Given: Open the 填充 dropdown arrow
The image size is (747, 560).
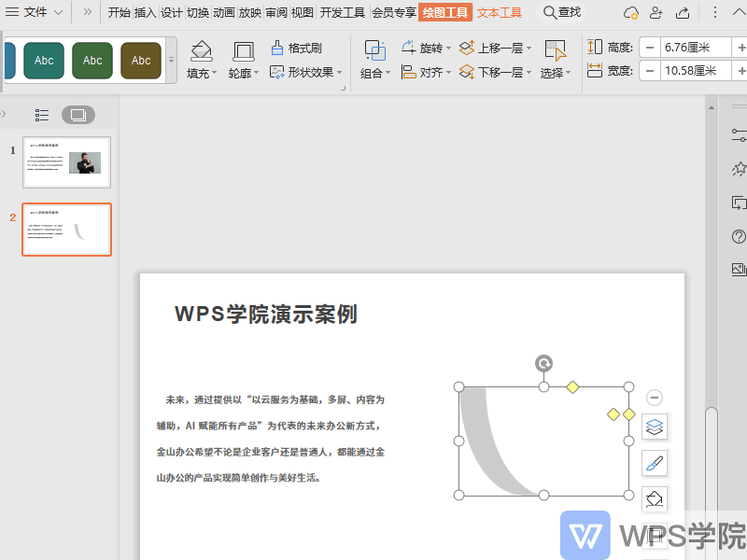Looking at the screenshot, I should (x=214, y=73).
